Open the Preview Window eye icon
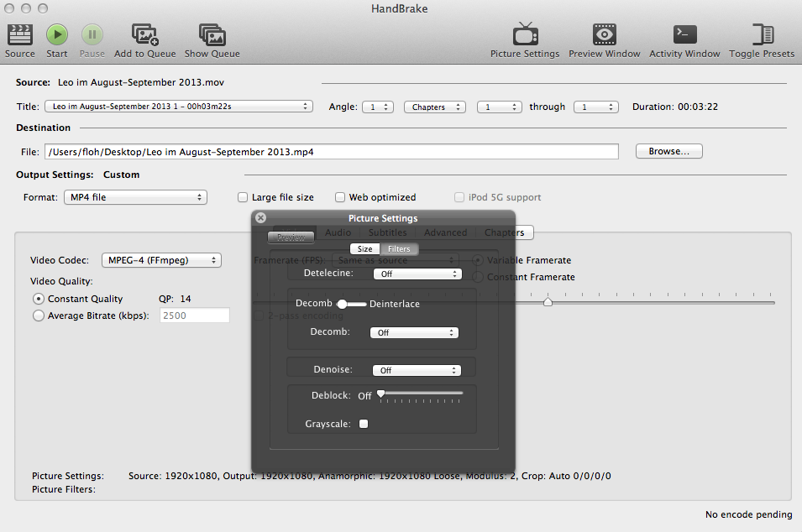Viewport: 802px width, 532px height. point(604,34)
